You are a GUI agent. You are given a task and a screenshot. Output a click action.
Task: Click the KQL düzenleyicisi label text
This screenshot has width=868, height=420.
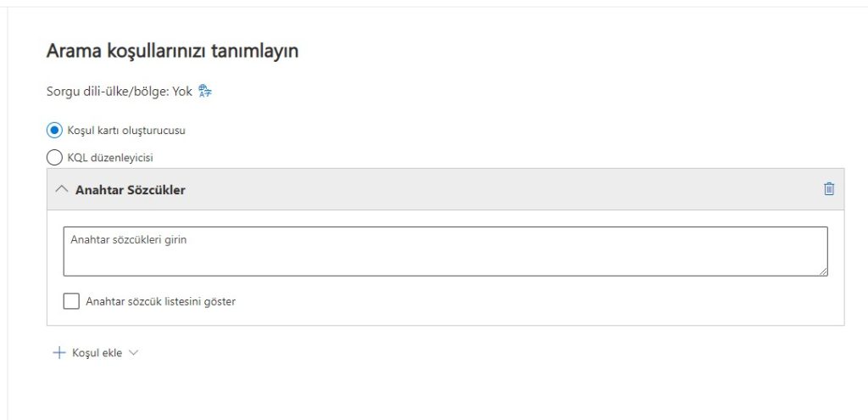click(x=110, y=157)
